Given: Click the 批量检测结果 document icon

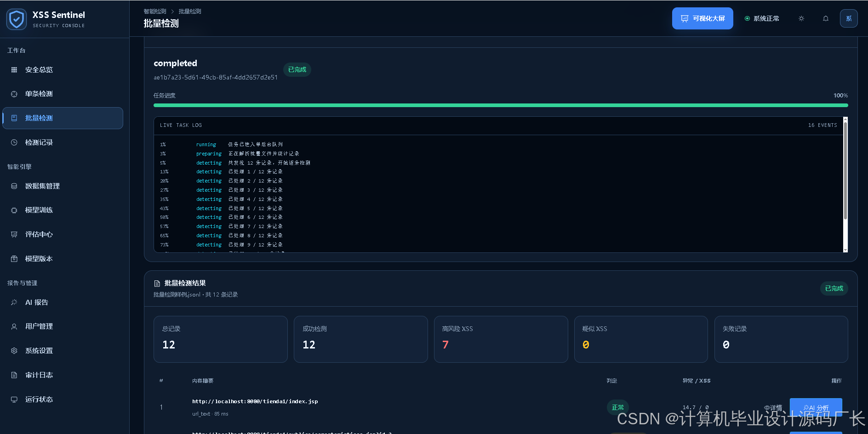Looking at the screenshot, I should click(157, 284).
